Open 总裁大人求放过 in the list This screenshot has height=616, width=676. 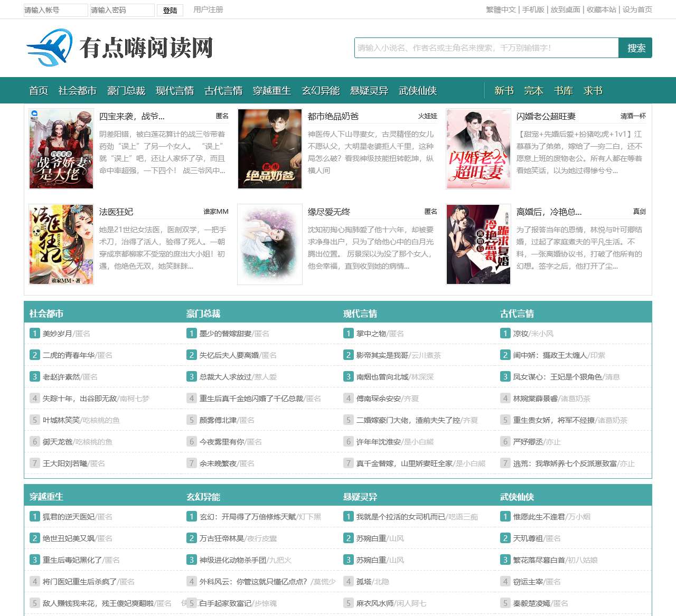click(x=226, y=377)
